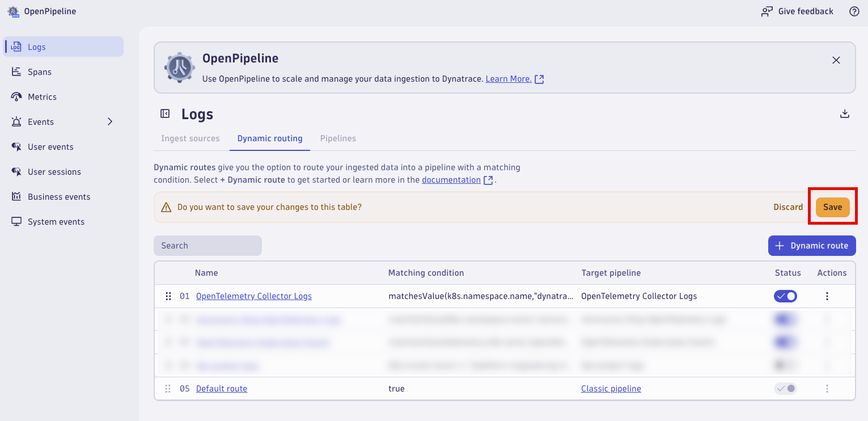Open actions menu for OpenTelemetry Collector Logs
Screen dimensions: 868x421
click(827, 296)
